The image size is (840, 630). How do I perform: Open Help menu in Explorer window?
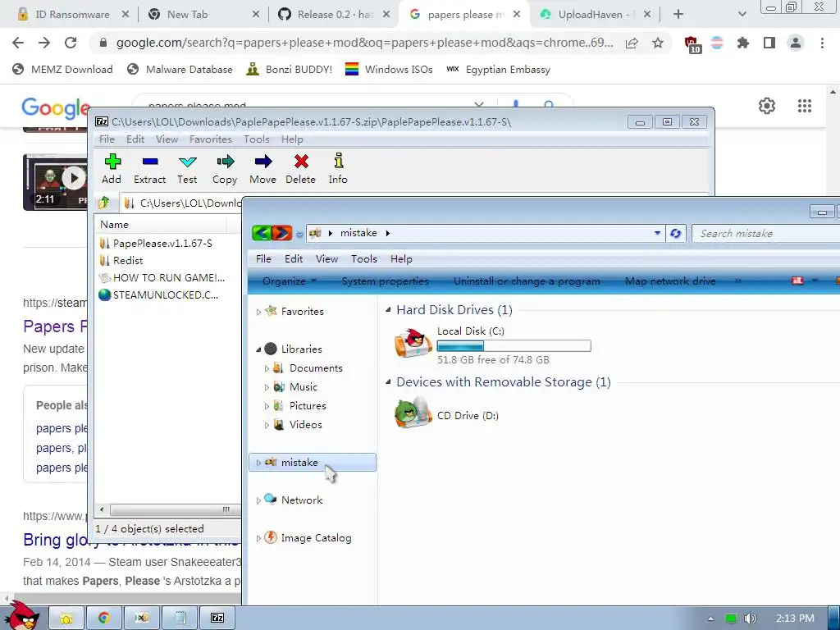[400, 258]
